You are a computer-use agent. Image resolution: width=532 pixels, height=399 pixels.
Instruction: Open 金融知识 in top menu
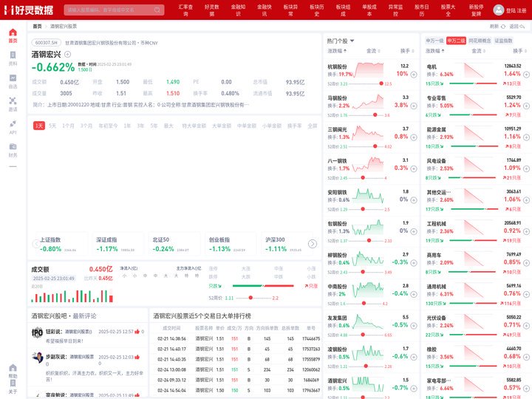238,10
